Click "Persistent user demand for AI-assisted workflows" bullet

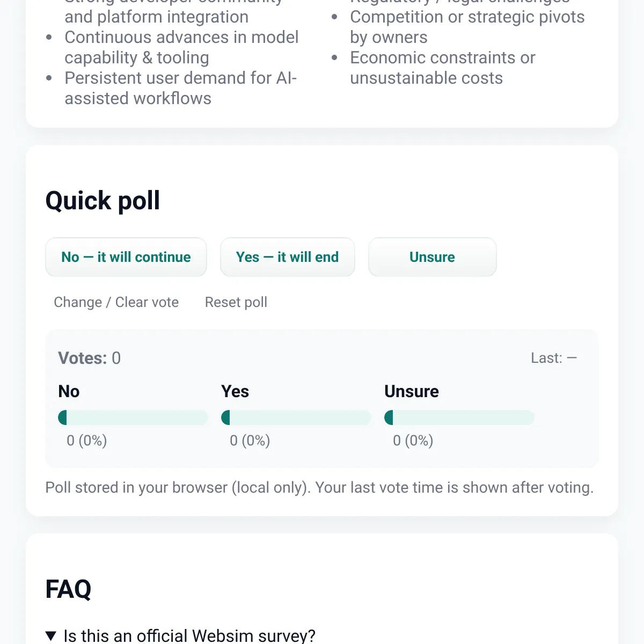click(181, 88)
